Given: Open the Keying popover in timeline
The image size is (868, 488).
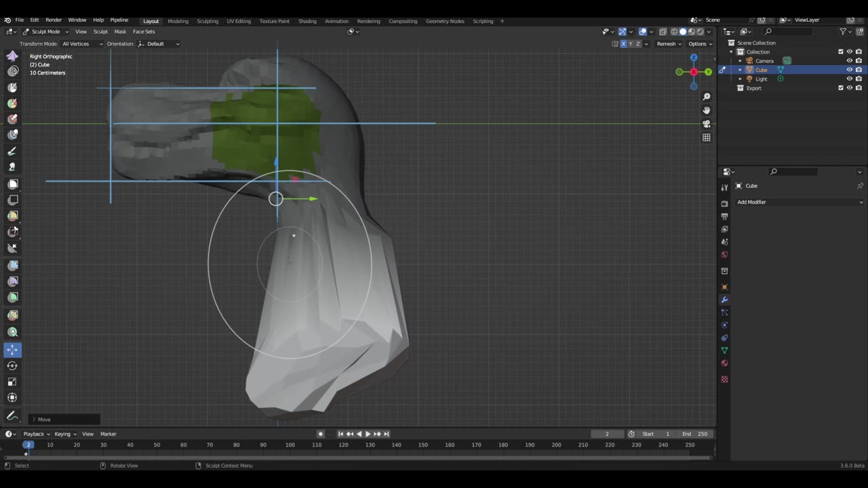Looking at the screenshot, I should coord(65,434).
